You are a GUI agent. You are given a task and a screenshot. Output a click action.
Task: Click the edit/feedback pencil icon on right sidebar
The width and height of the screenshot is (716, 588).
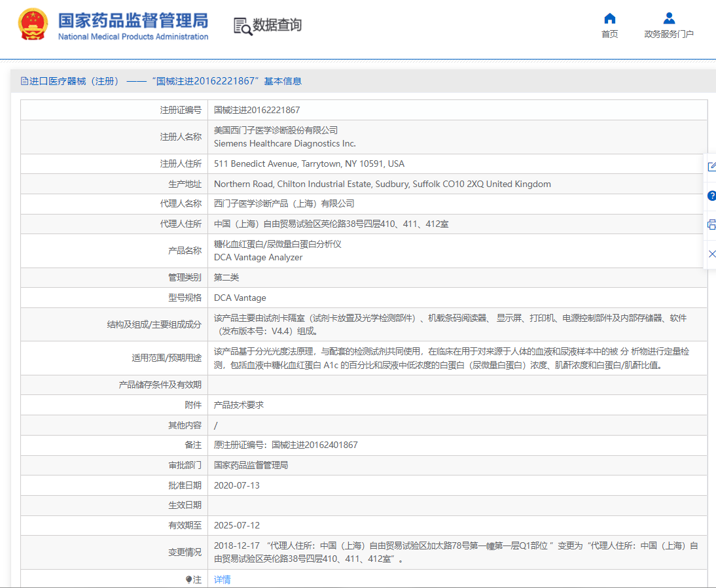[711, 167]
